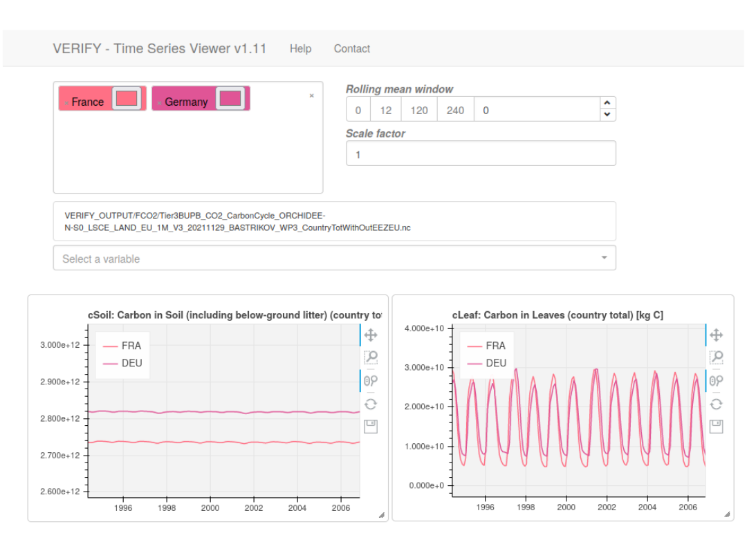The image size is (747, 560).
Task: Decrease the rolling mean window value
Action: (607, 115)
